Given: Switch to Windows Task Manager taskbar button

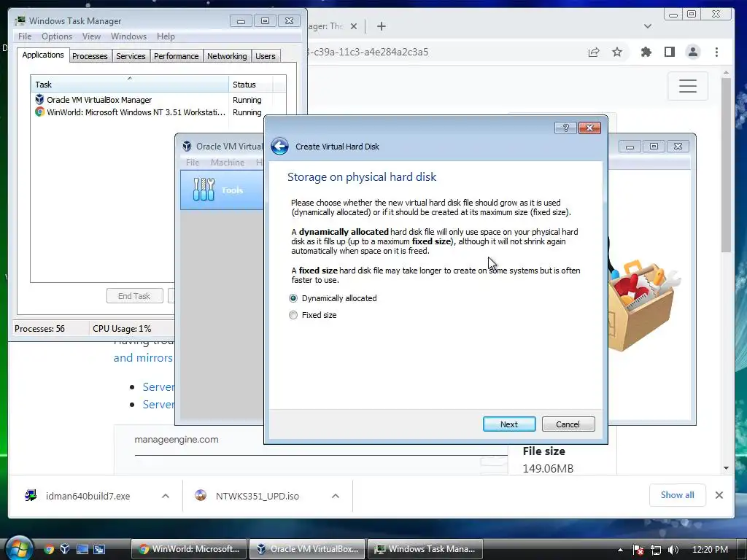Looking at the screenshot, I should pyautogui.click(x=425, y=549).
